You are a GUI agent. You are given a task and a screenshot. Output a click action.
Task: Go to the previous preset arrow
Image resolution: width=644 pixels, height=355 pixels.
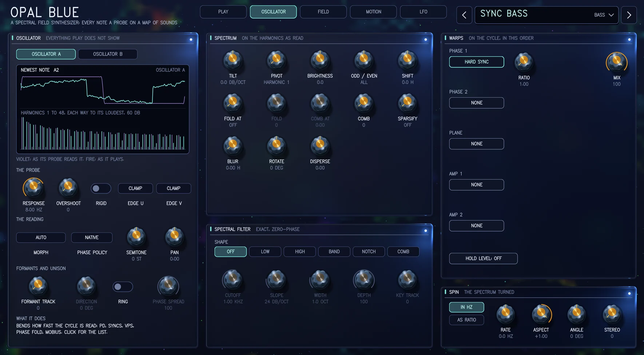(x=464, y=15)
